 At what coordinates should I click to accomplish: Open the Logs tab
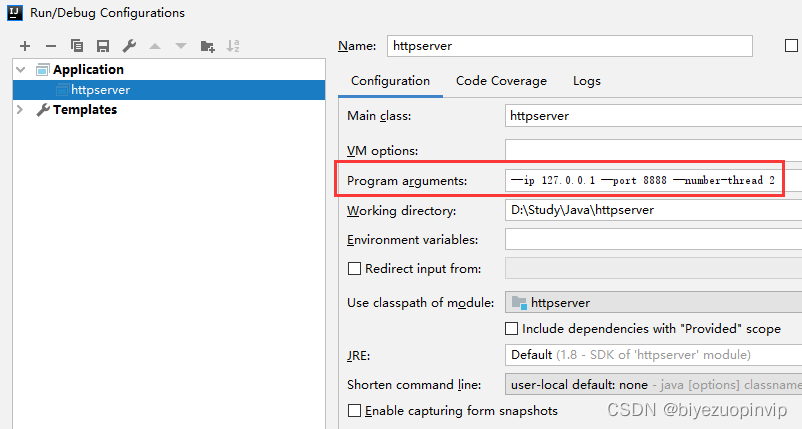[x=587, y=81]
